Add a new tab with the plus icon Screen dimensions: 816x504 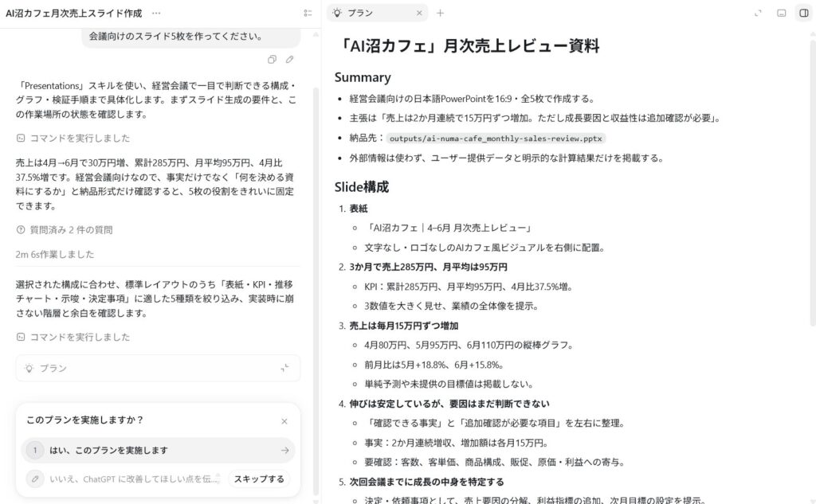point(440,13)
